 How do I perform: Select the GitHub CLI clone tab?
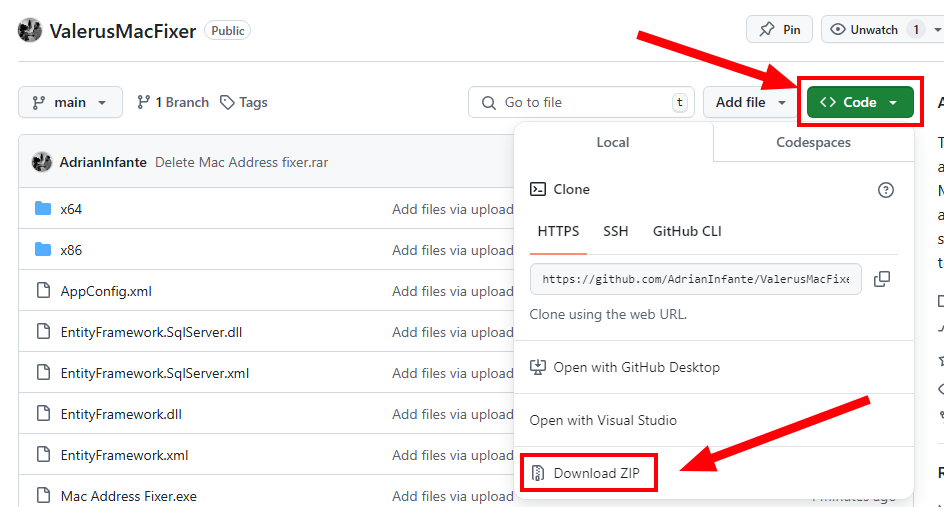pyautogui.click(x=687, y=231)
